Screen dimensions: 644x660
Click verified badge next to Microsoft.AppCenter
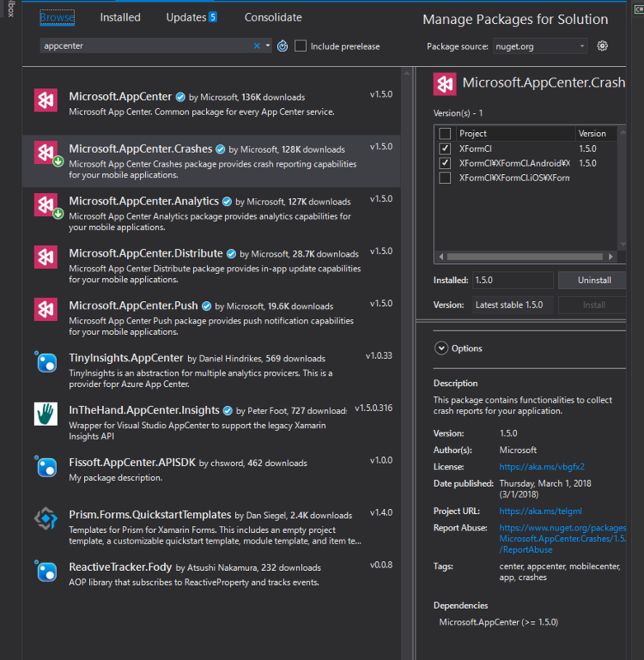[181, 97]
